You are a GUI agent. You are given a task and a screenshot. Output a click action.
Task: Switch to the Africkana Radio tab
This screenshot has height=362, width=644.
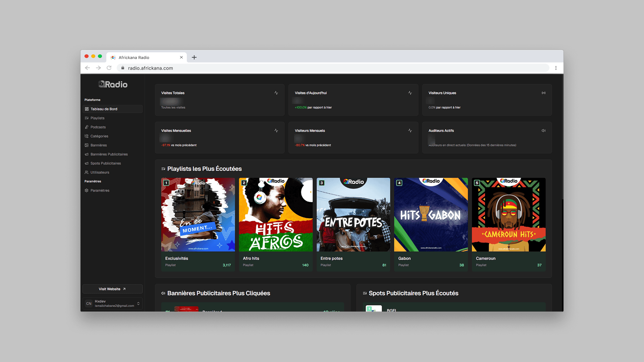(x=144, y=57)
